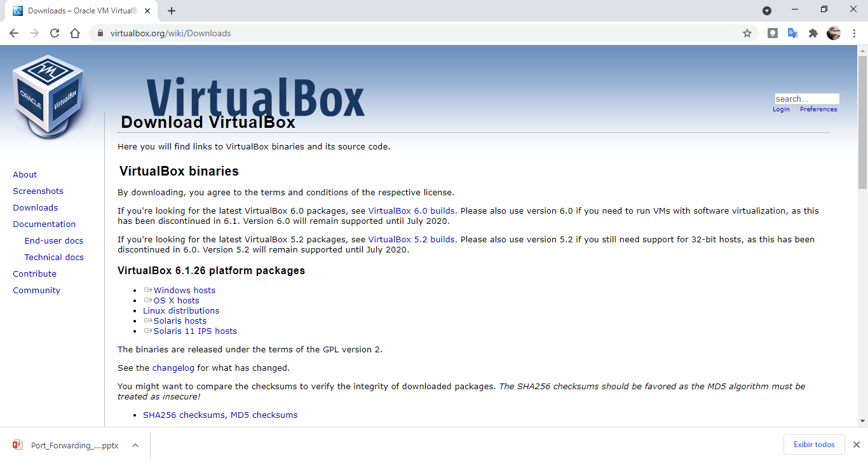Image resolution: width=868 pixels, height=463 pixels.
Task: Bookmark this page with the star
Action: click(747, 33)
